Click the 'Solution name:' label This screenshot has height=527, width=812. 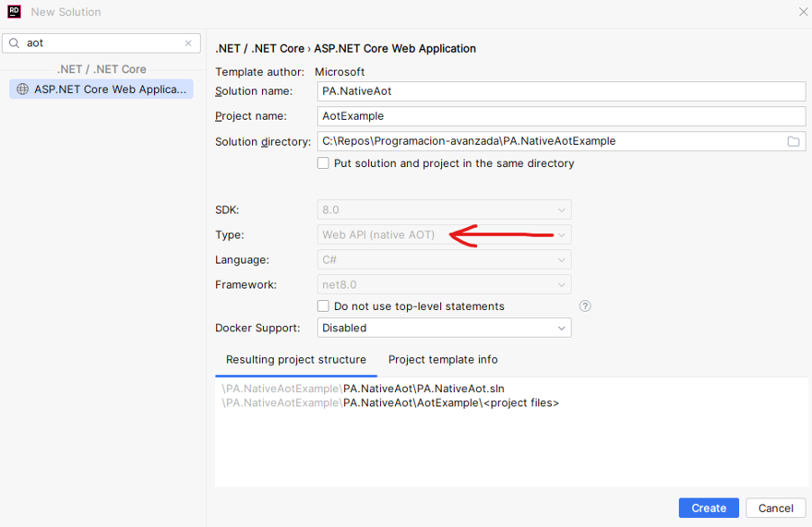[254, 91]
